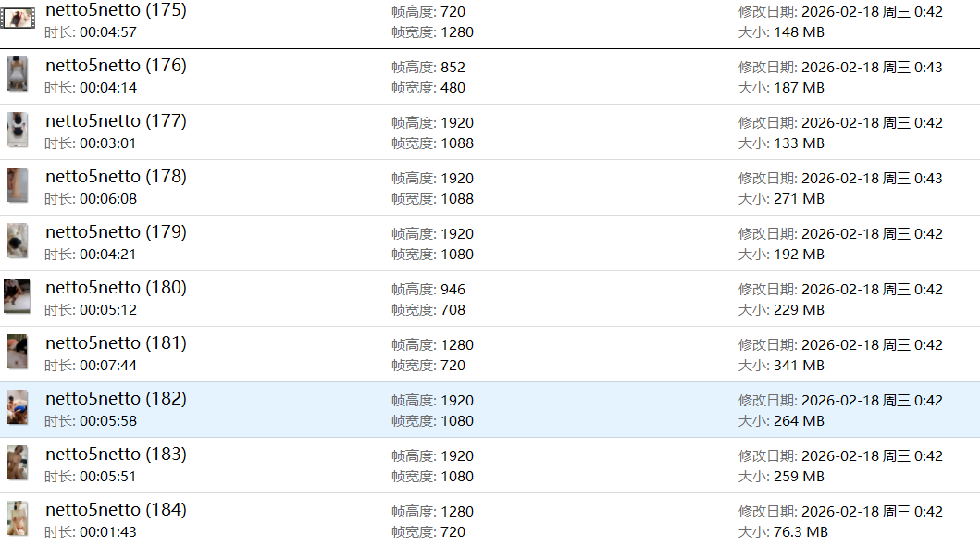Image resolution: width=980 pixels, height=548 pixels.
Task: Select file titled netto5netto (179)
Action: coord(116,232)
